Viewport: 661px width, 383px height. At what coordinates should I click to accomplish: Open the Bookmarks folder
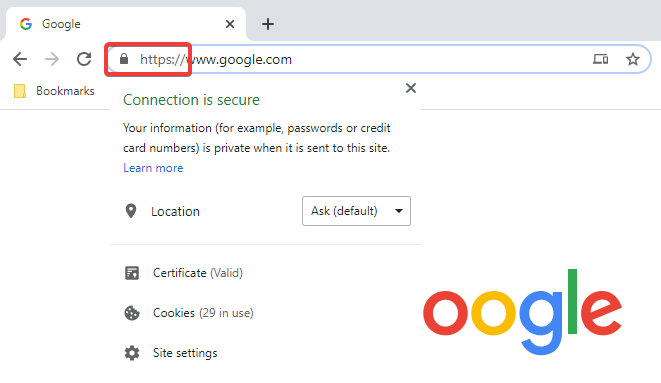[54, 91]
